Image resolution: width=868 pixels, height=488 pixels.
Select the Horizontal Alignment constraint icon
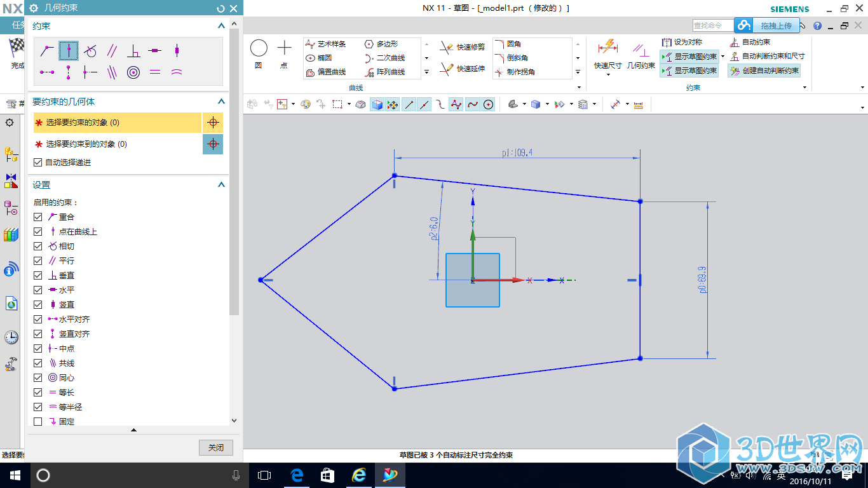pos(46,72)
